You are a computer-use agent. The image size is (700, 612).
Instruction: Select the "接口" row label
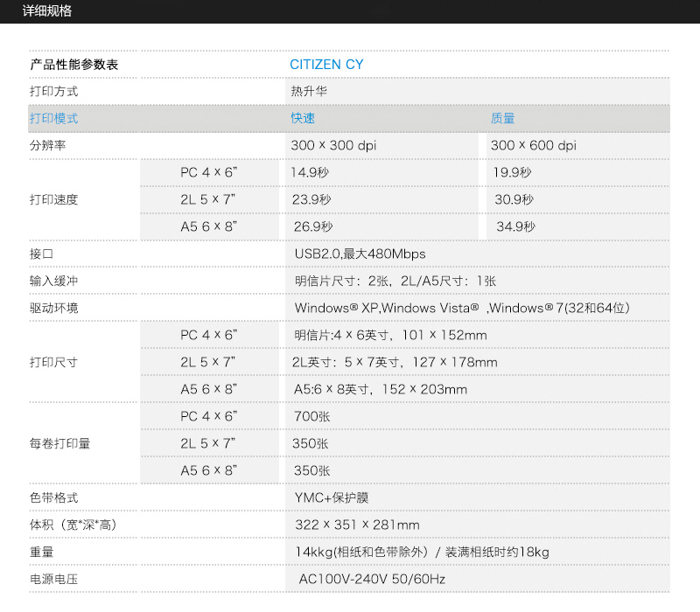41,254
